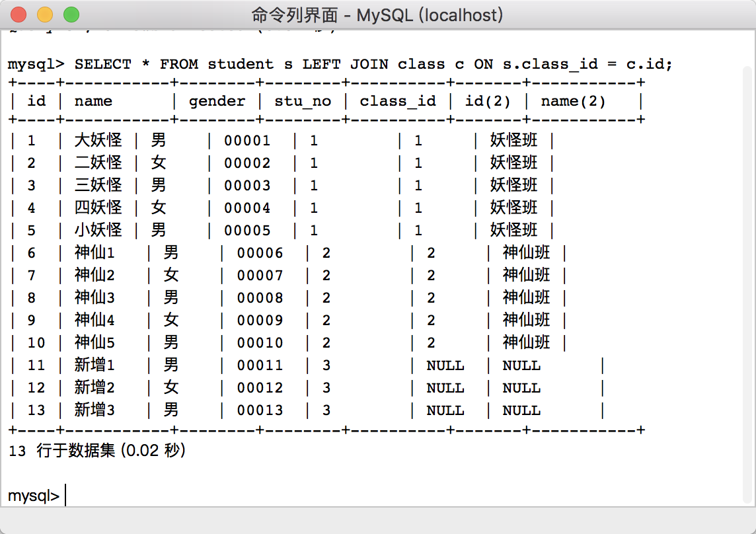
Task: Minimize the window with the yellow button
Action: tap(45, 14)
